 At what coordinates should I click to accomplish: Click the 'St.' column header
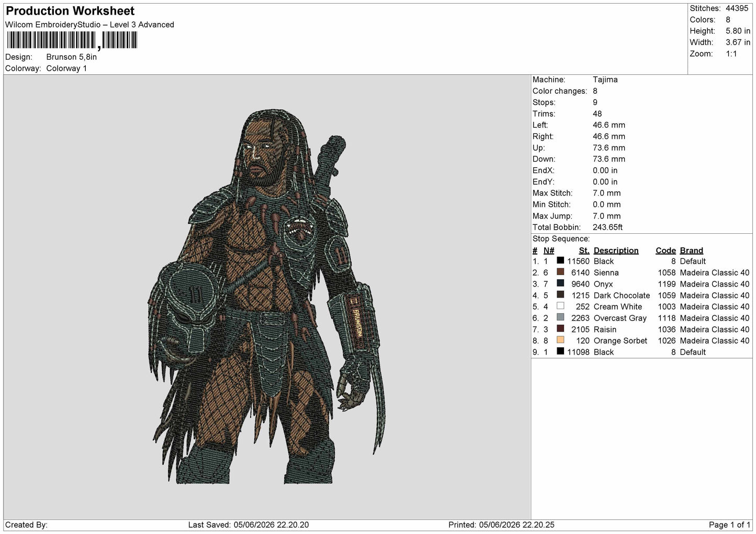click(x=584, y=250)
